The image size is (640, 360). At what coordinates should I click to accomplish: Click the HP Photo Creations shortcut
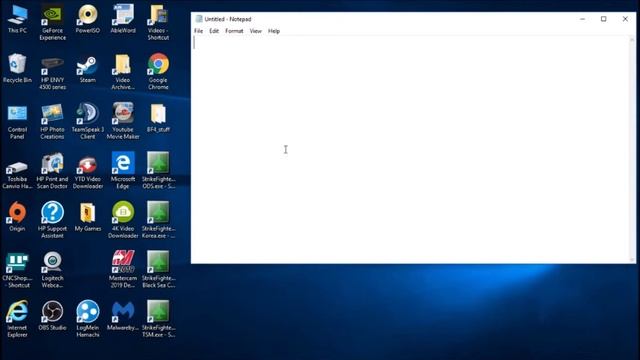pyautogui.click(x=52, y=122)
